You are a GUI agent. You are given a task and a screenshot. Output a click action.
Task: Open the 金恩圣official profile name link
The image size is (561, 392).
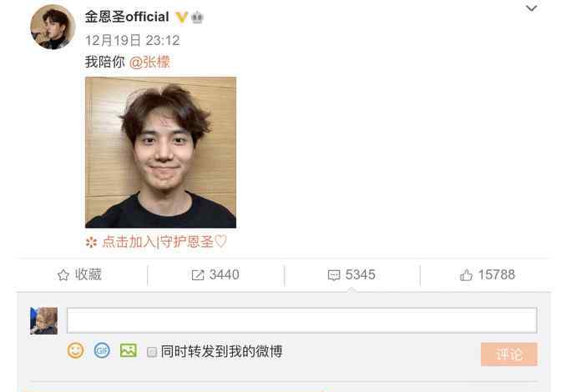[x=127, y=17]
